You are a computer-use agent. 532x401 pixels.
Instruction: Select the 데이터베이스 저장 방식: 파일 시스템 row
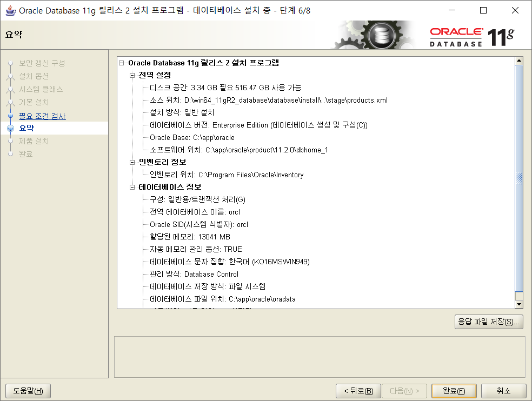click(x=208, y=286)
